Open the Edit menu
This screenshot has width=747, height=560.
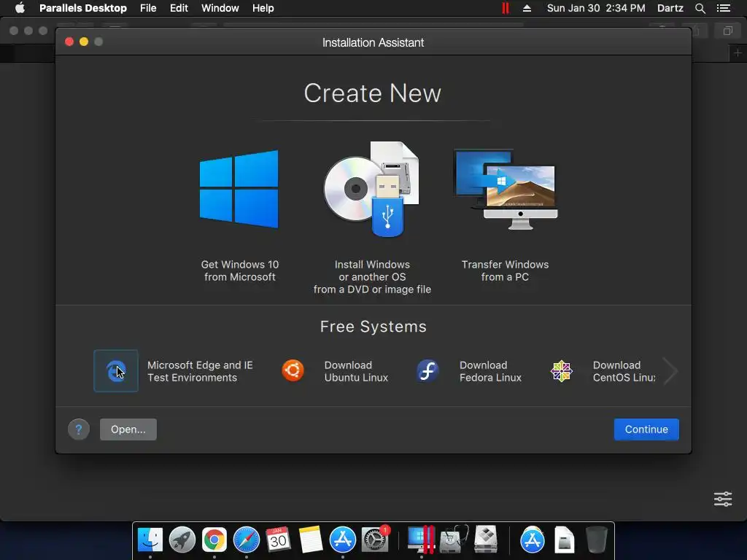pyautogui.click(x=179, y=8)
